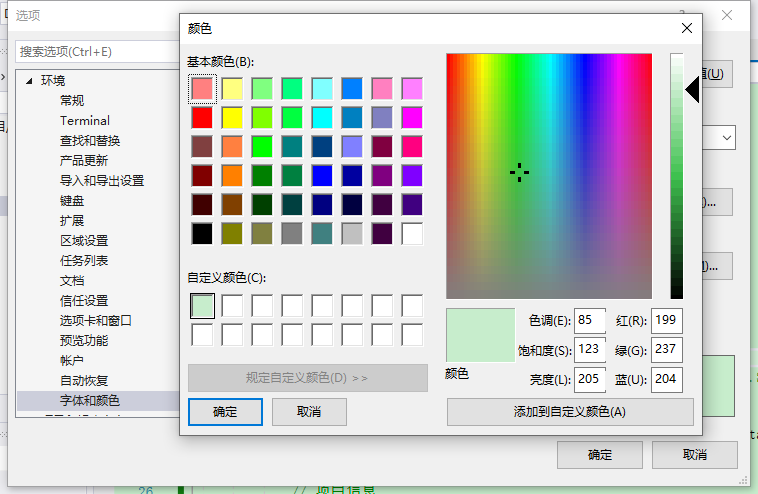
Task: Open 扩展 options page
Action: (72, 220)
